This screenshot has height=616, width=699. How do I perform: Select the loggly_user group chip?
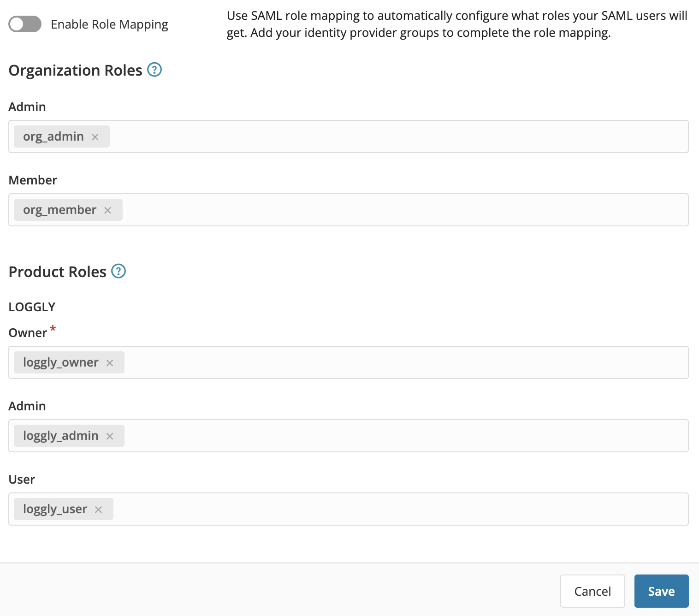click(x=55, y=509)
